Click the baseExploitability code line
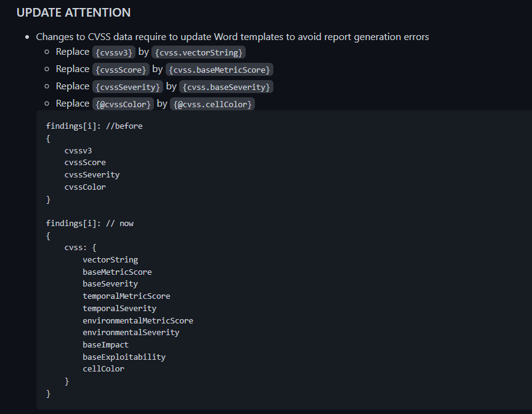Image resolution: width=532 pixels, height=414 pixels. point(124,356)
